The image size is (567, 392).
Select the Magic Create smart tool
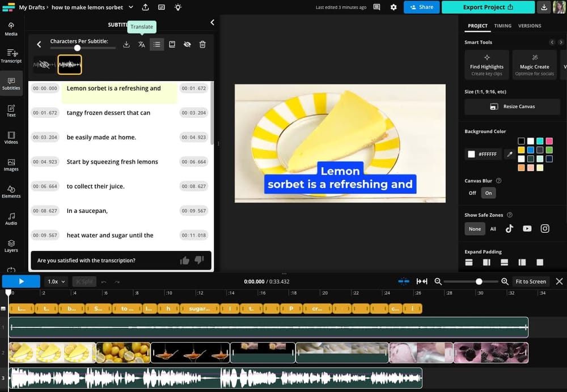(x=534, y=63)
